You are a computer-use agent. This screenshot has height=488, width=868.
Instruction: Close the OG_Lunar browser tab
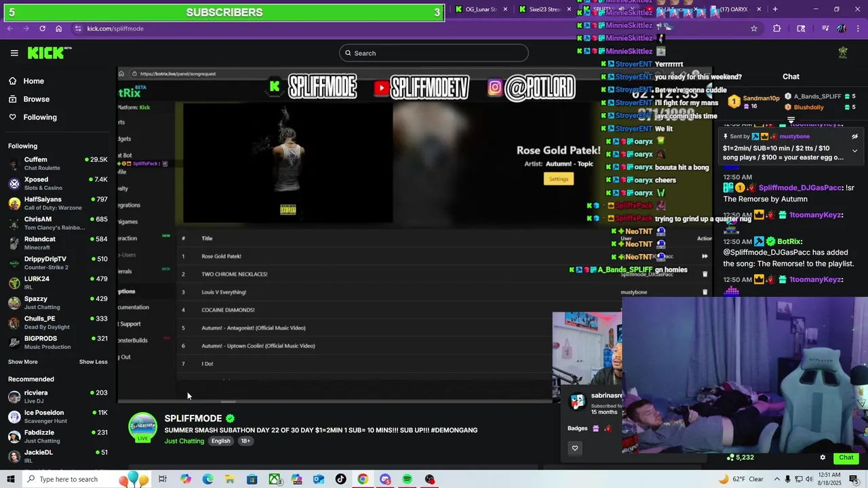[505, 9]
